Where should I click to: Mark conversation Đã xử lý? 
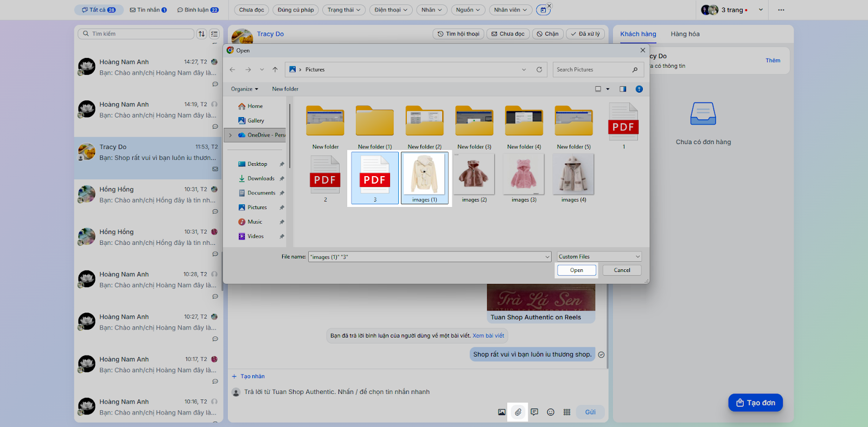pos(585,34)
